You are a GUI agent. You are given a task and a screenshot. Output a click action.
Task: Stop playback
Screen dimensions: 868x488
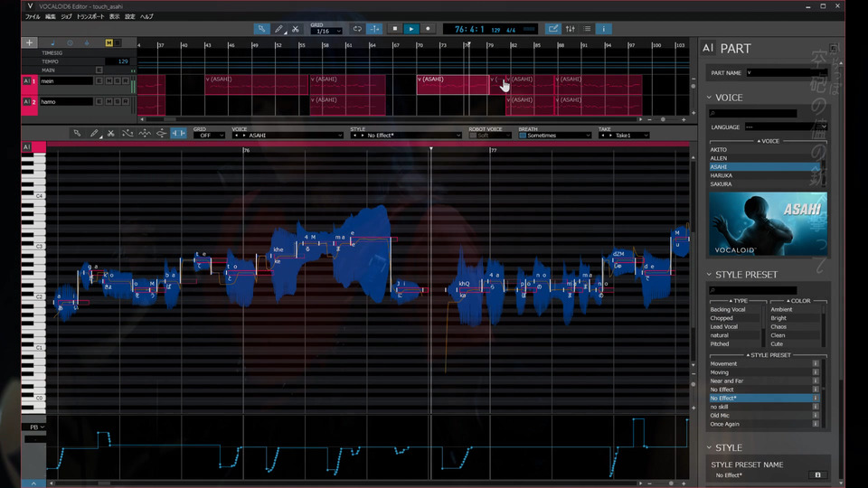395,29
